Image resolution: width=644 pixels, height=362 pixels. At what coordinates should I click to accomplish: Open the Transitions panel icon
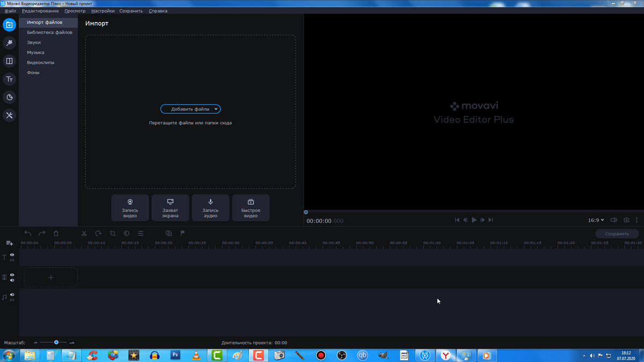click(x=9, y=61)
